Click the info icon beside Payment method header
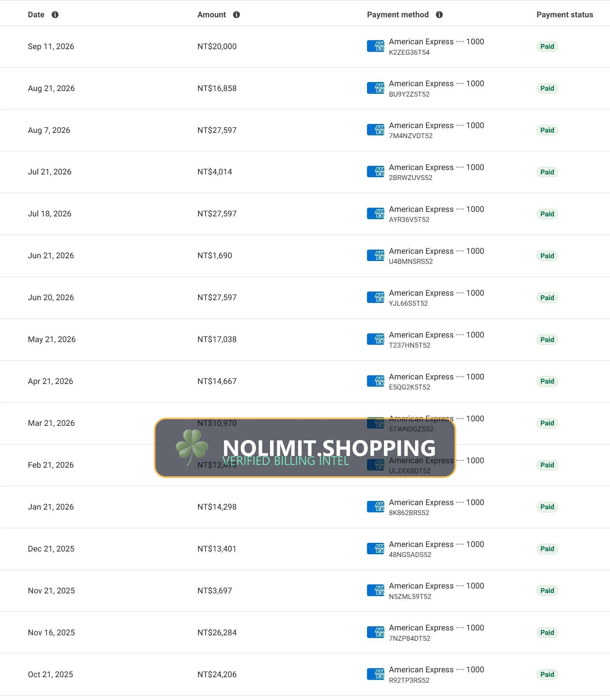This screenshot has height=700, width=610. 439,15
